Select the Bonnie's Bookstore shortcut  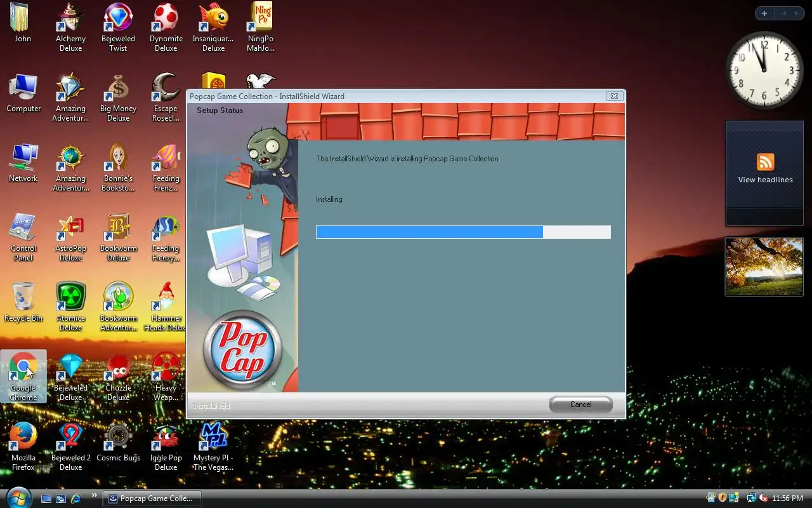point(118,167)
